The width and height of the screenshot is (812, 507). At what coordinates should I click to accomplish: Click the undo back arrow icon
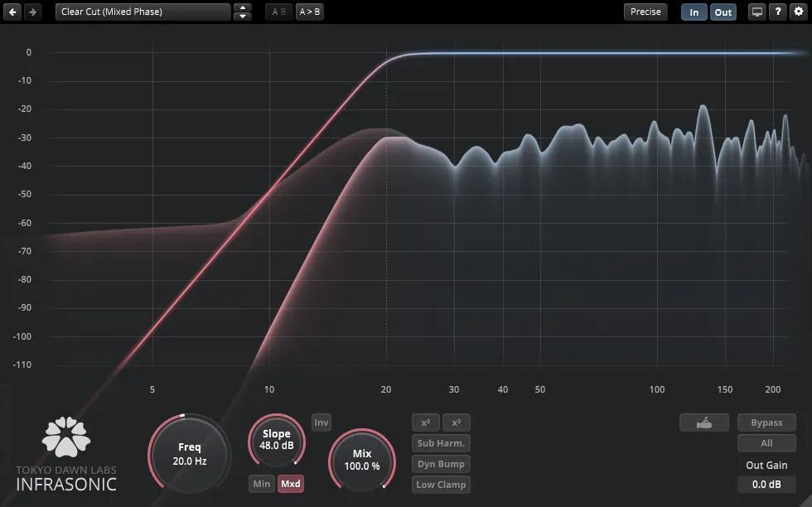pos(13,12)
